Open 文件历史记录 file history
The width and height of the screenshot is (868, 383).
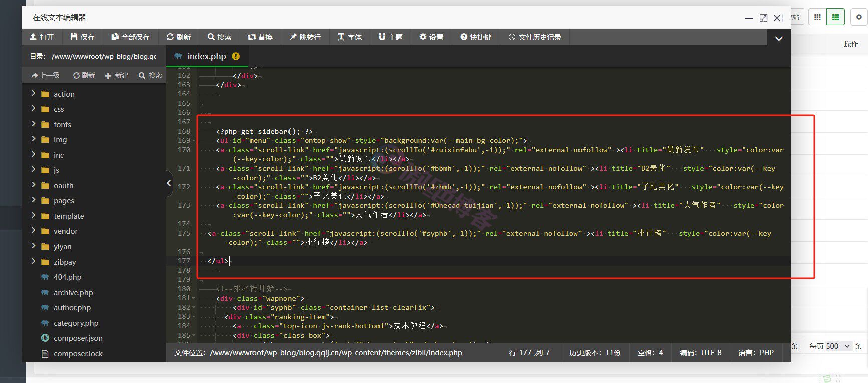pyautogui.click(x=535, y=37)
